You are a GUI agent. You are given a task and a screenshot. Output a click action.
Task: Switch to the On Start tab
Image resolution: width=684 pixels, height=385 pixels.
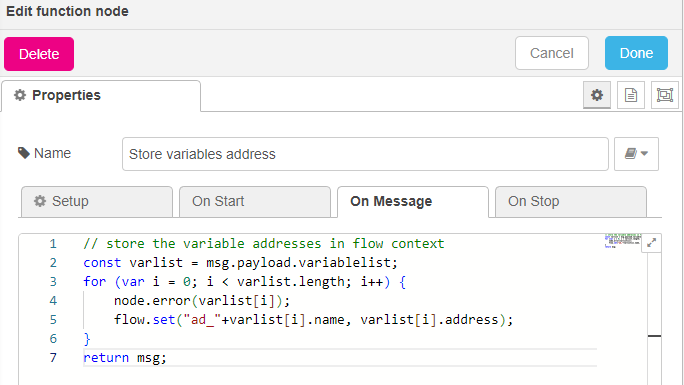[255, 201]
